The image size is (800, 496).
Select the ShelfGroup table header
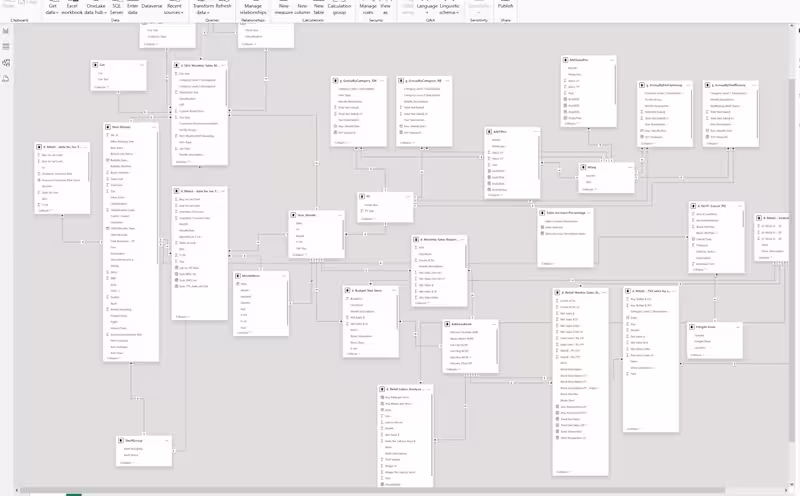pos(144,440)
